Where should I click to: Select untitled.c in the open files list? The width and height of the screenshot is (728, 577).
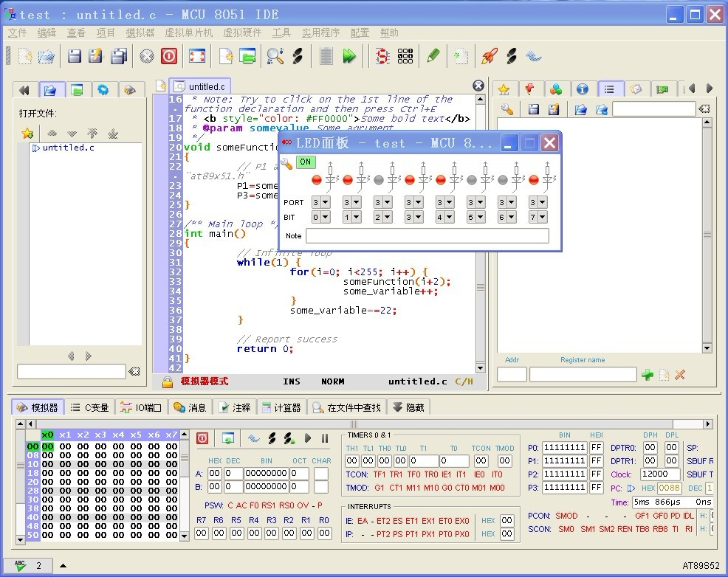point(68,148)
